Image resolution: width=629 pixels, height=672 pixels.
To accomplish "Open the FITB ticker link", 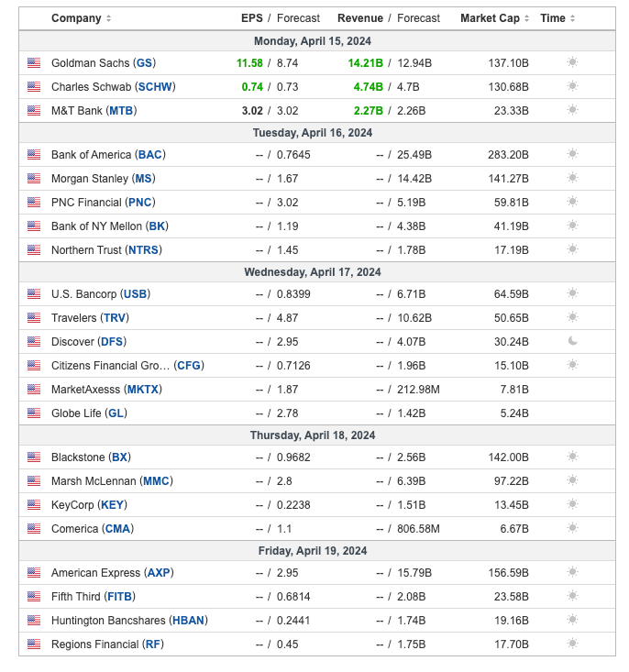I will pos(119,597).
